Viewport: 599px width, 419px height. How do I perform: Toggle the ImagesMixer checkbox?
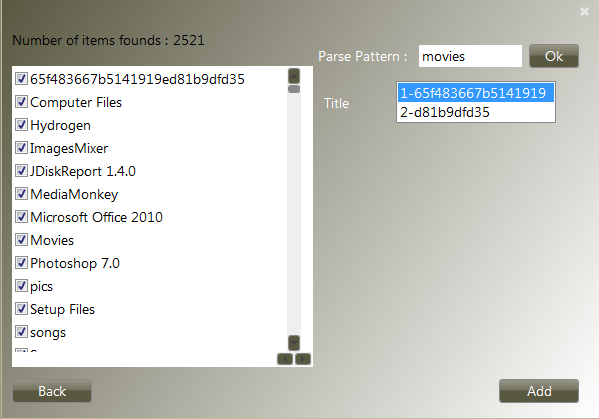point(21,148)
